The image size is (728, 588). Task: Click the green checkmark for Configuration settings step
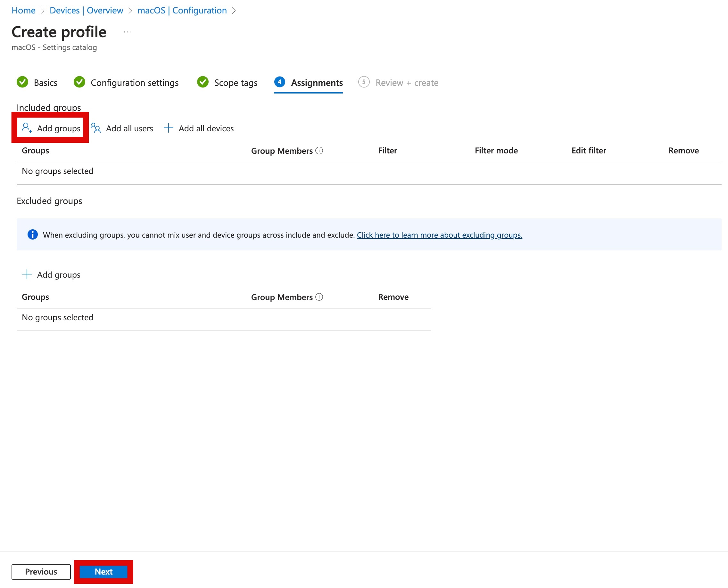[79, 82]
